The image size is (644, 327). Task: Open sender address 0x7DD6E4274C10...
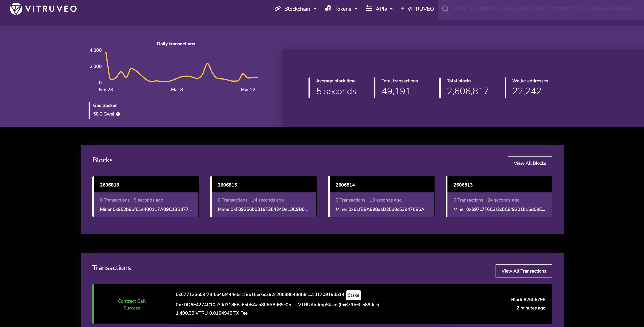coord(233,305)
